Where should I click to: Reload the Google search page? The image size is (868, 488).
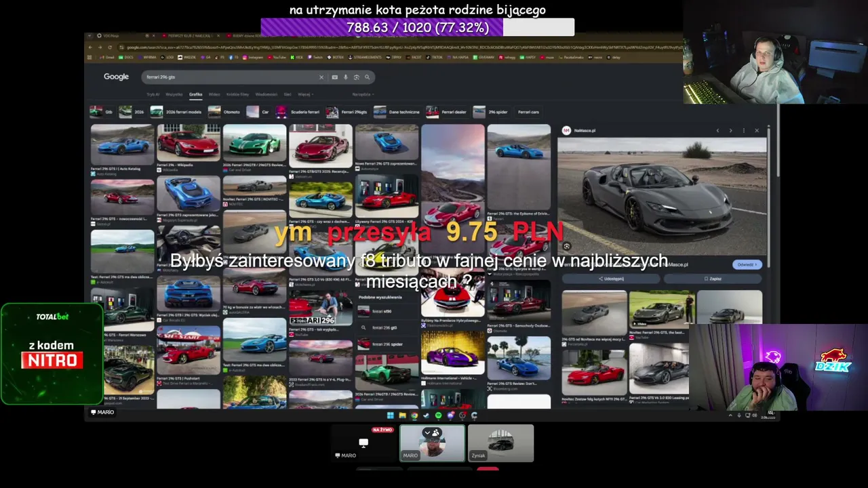tap(110, 47)
